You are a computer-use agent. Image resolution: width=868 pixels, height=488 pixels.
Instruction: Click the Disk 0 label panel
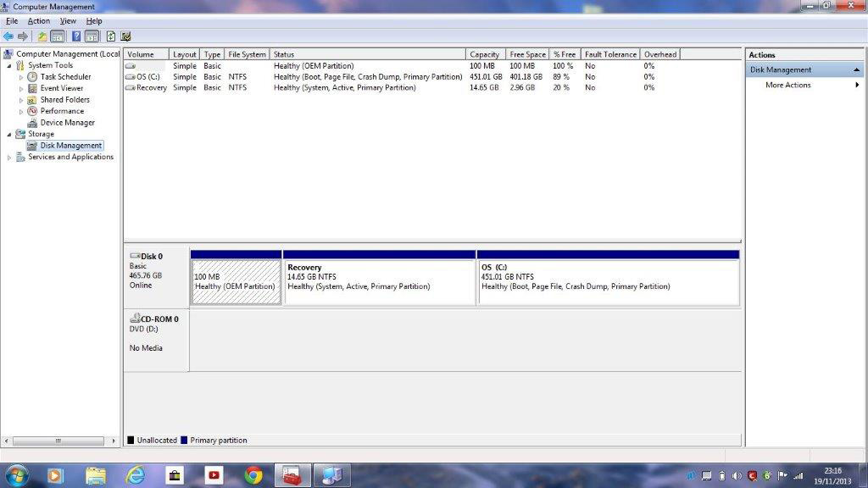[x=156, y=277]
